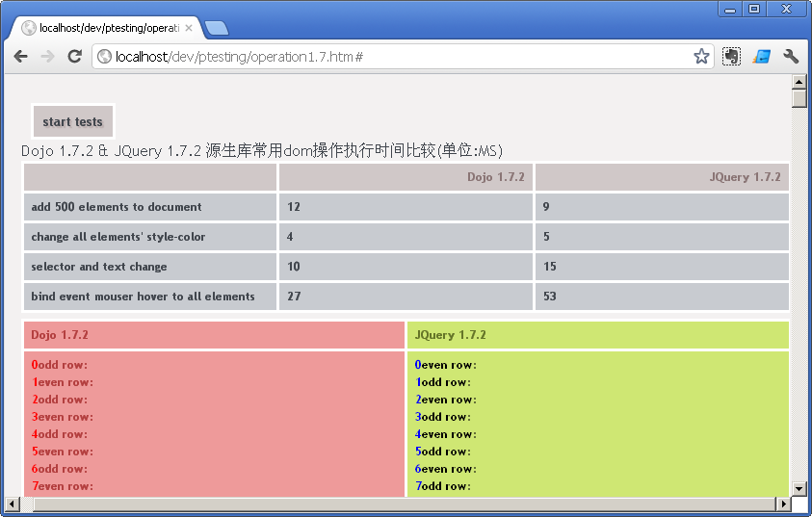The height and width of the screenshot is (517, 812).
Task: Click '1even row:' in Dojo panel
Action: click(x=63, y=382)
